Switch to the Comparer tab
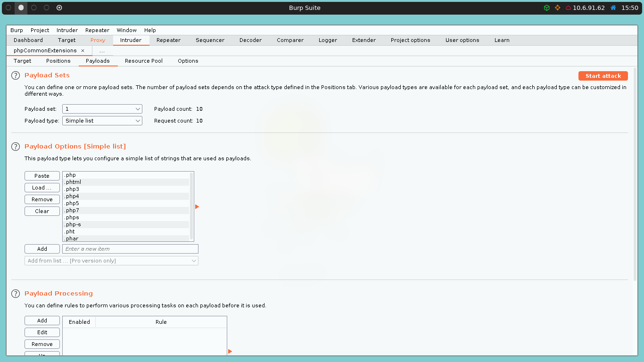This screenshot has width=644, height=362. [290, 40]
